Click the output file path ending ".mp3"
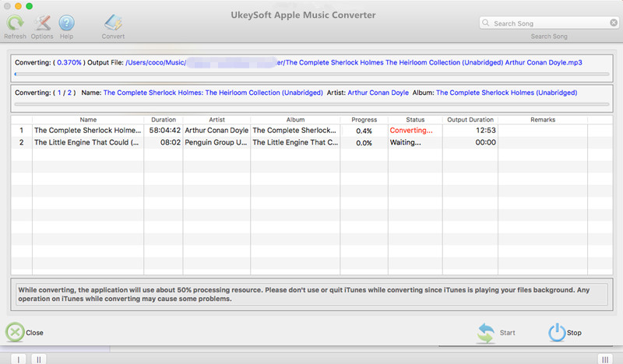623x364 pixels. pyautogui.click(x=354, y=62)
